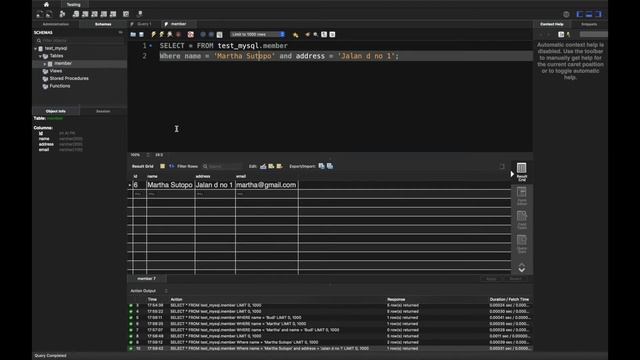Open the Action Output type dropdown
The image size is (640, 360).
point(149,291)
